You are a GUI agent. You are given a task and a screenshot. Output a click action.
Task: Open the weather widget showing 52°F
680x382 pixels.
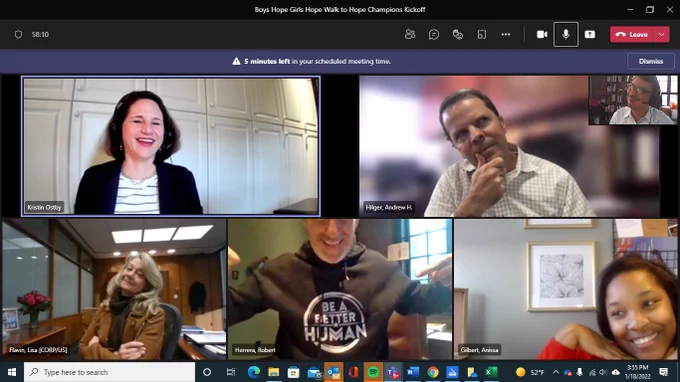(x=530, y=372)
